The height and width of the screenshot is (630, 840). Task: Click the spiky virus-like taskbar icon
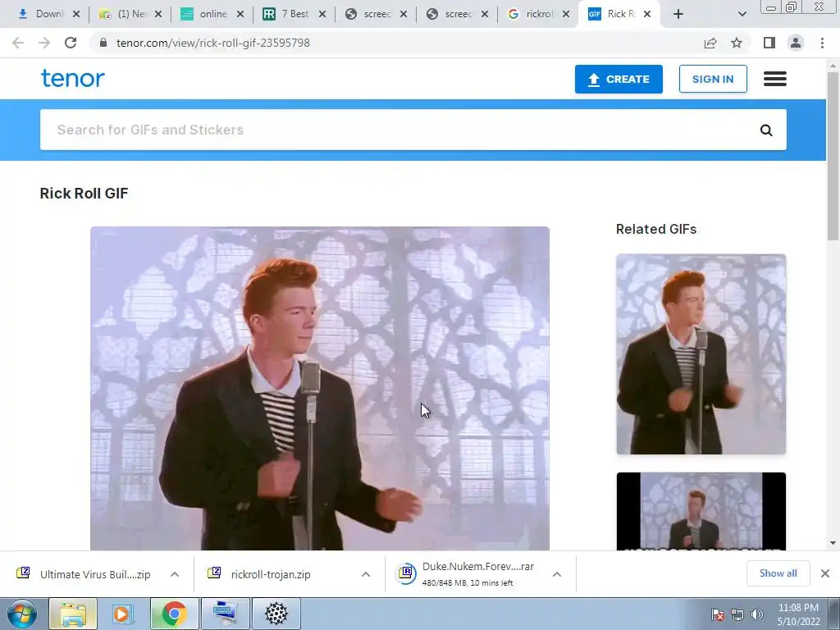click(276, 614)
